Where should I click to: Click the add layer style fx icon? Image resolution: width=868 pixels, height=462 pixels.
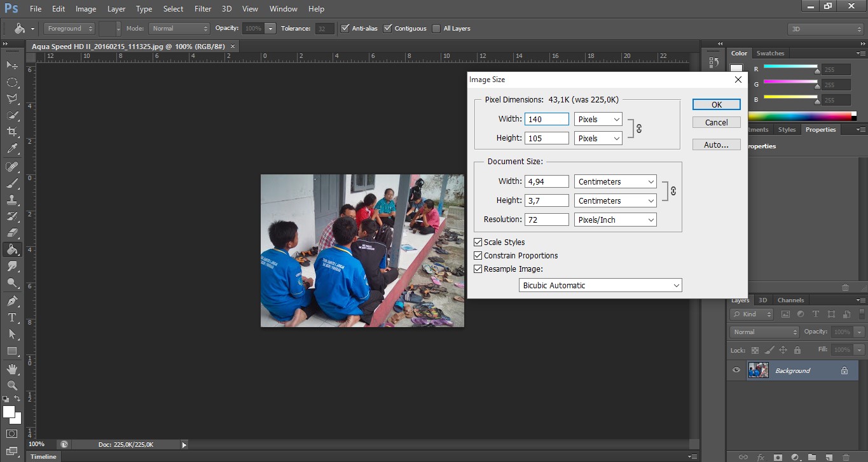[761, 456]
